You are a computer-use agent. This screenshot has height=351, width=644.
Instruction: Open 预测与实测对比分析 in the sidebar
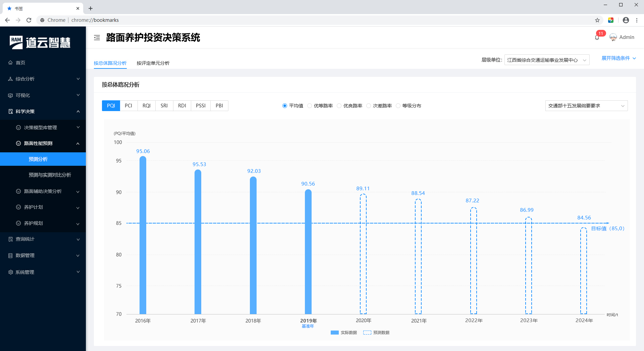pos(50,175)
